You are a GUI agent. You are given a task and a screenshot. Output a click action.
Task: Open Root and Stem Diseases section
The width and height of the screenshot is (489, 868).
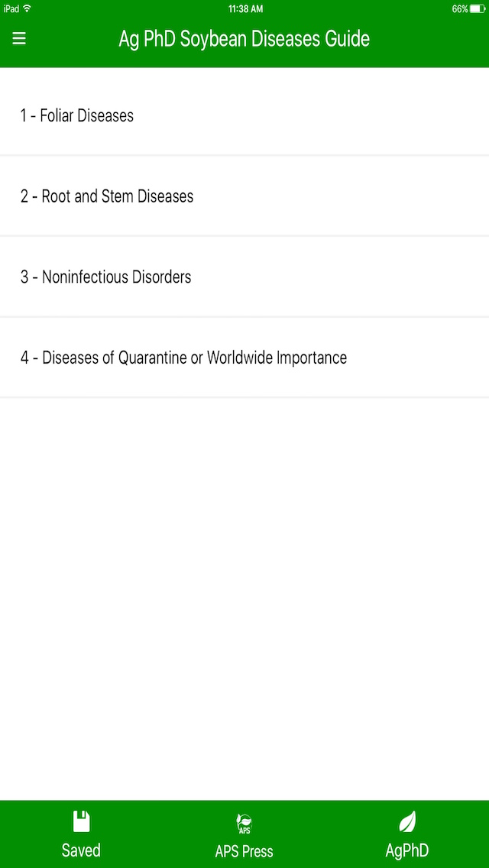107,196
